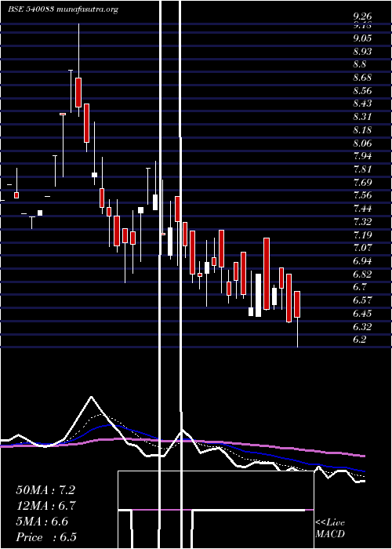Click the 9.26 price axis label

click(362, 16)
